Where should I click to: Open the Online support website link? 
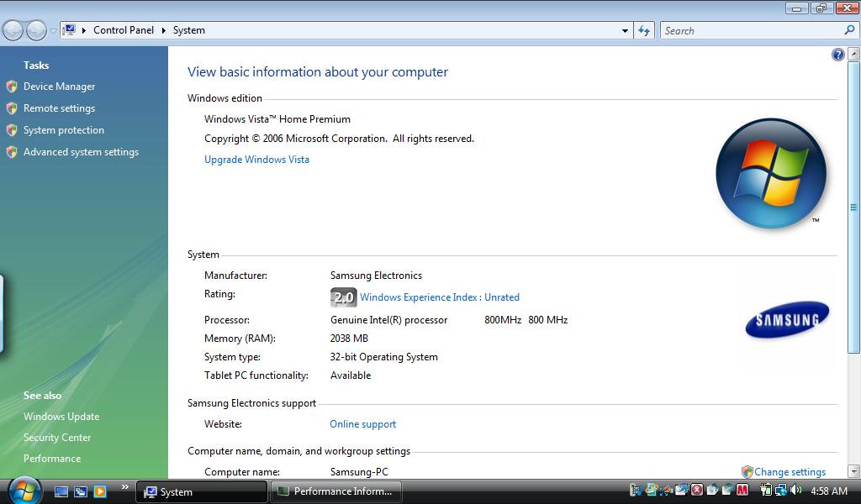(362, 424)
